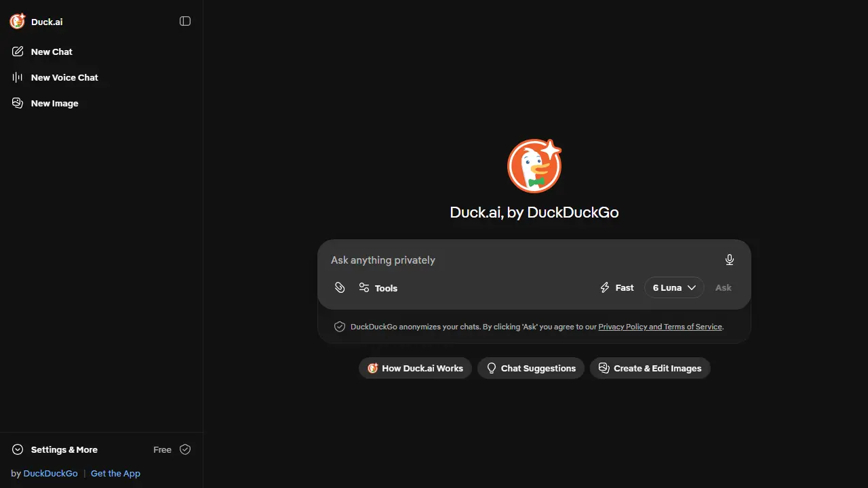Viewport: 868px width, 488px height.
Task: Click the Duck.ai logo in sidebar header
Action: (18, 21)
